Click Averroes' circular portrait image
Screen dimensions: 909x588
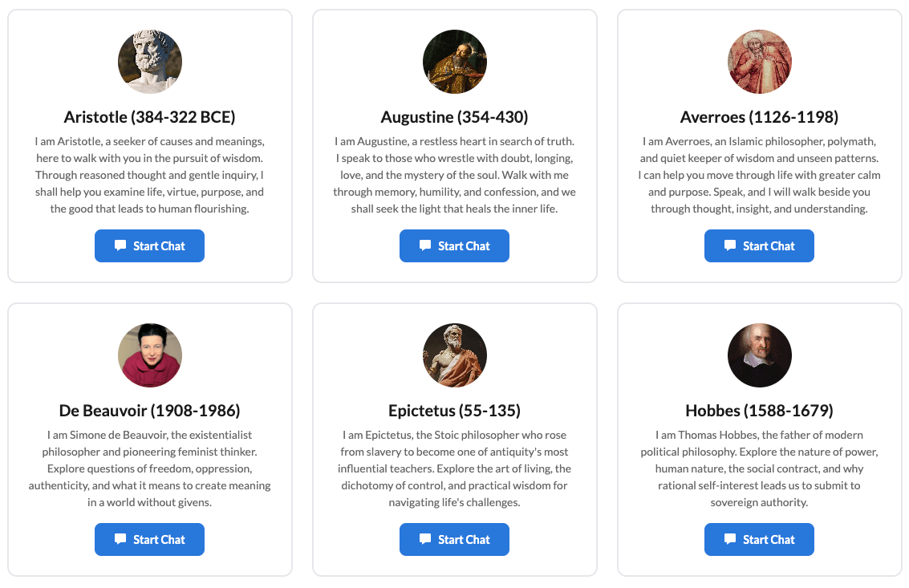[x=760, y=62]
